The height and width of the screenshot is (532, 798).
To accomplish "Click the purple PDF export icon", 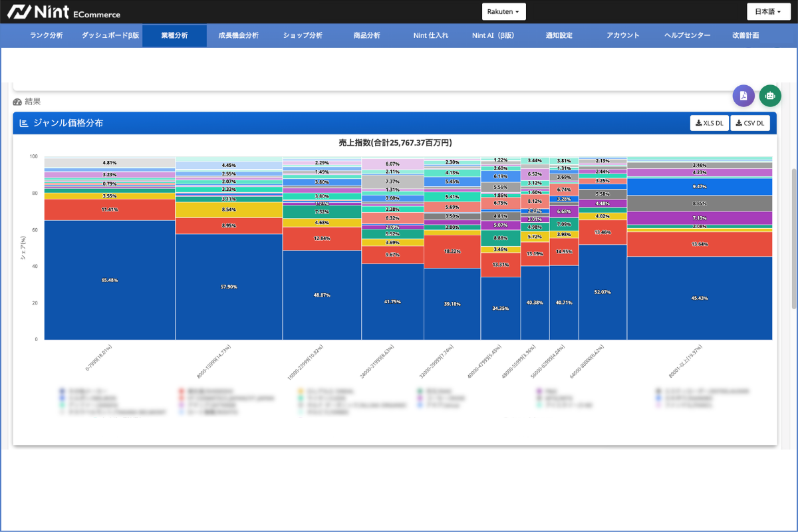I will pos(743,96).
